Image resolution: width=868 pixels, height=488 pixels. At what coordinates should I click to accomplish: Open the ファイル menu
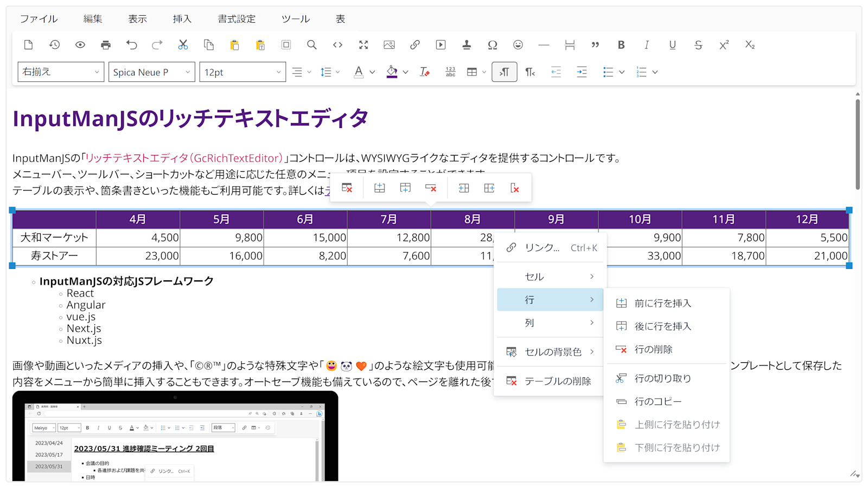(x=39, y=19)
